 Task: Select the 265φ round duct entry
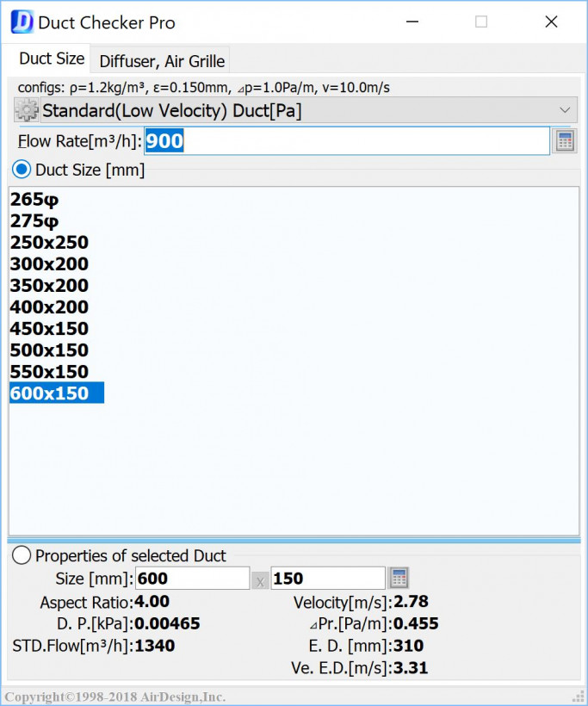click(x=34, y=200)
